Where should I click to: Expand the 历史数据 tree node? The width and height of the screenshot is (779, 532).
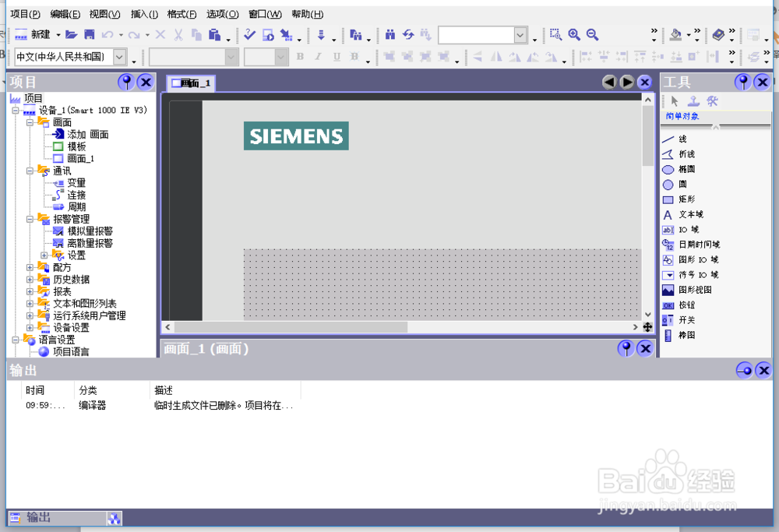pos(30,280)
